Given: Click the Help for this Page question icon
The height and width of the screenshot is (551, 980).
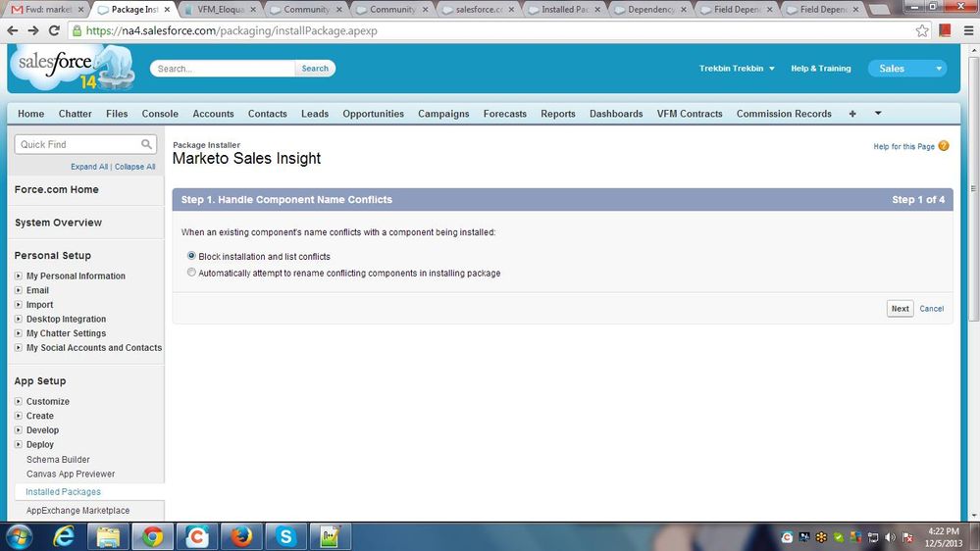Looking at the screenshot, I should 943,146.
